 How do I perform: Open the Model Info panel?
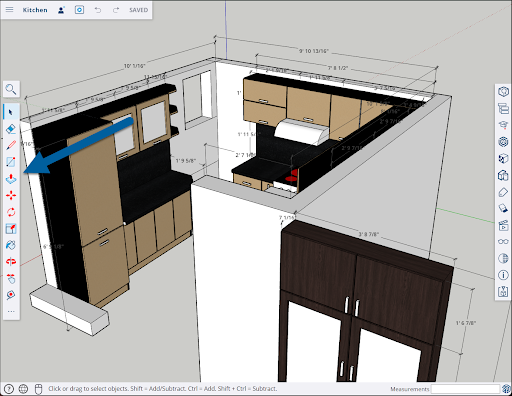coord(503,275)
